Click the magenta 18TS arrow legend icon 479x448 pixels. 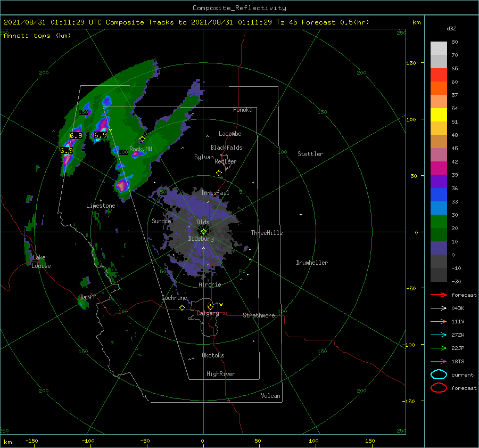tap(439, 362)
